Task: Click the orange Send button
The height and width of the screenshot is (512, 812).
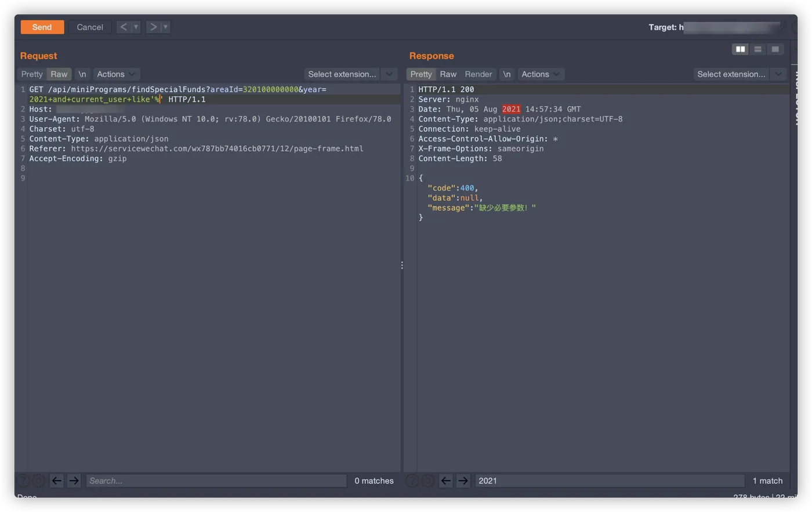Action: [x=42, y=27]
